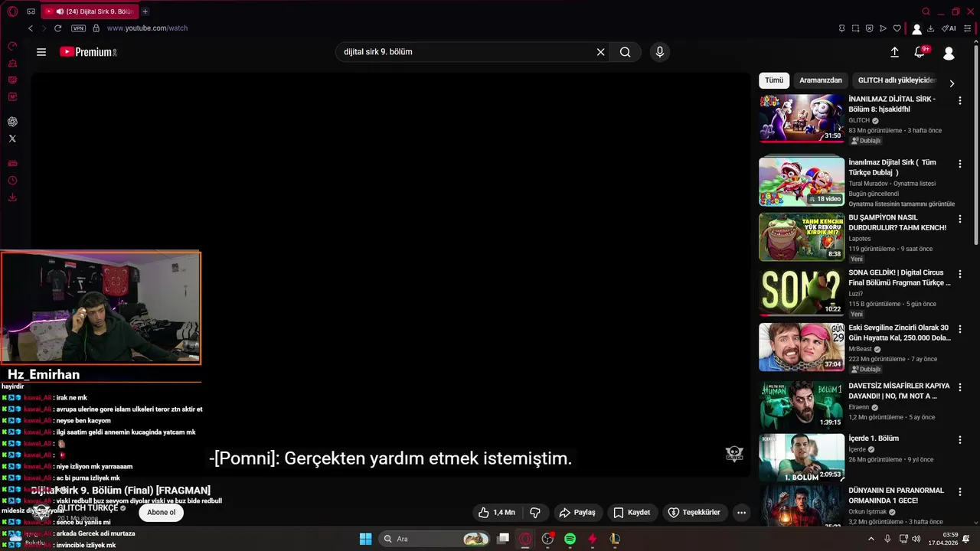
Task: Select GLITCH adlı yükleyiciden chip
Action: click(x=896, y=80)
